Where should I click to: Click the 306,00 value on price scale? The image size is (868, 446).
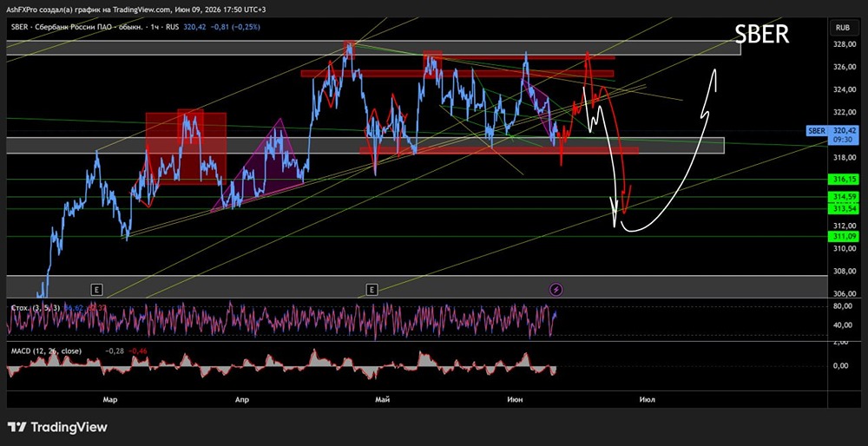coord(843,294)
